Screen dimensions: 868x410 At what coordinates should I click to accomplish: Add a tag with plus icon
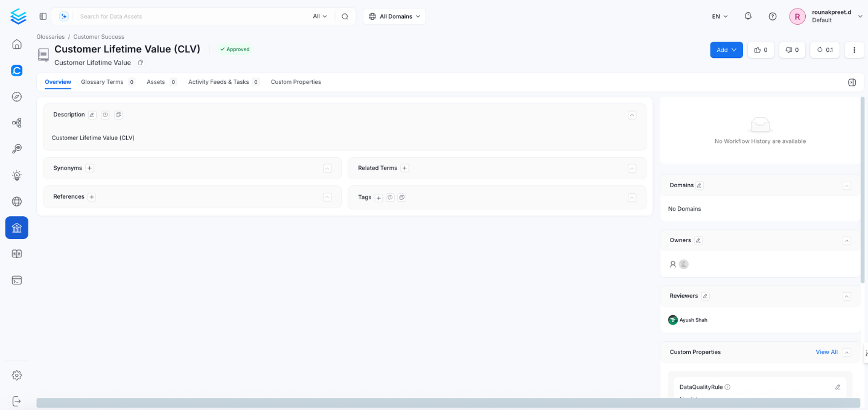coord(378,197)
